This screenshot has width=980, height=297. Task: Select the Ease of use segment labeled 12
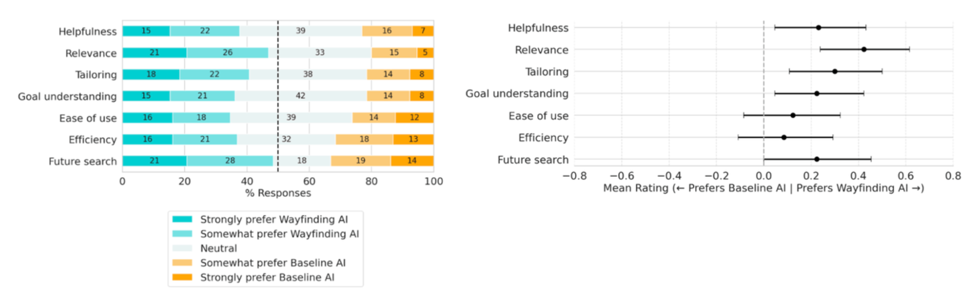(x=414, y=117)
